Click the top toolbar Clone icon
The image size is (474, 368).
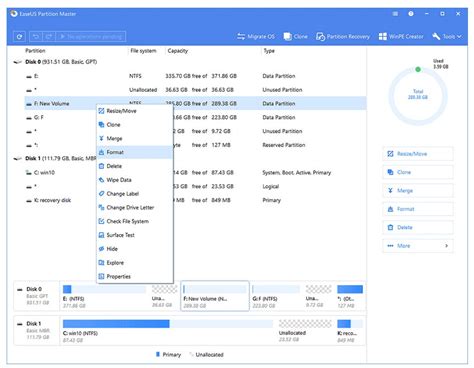[x=296, y=36]
